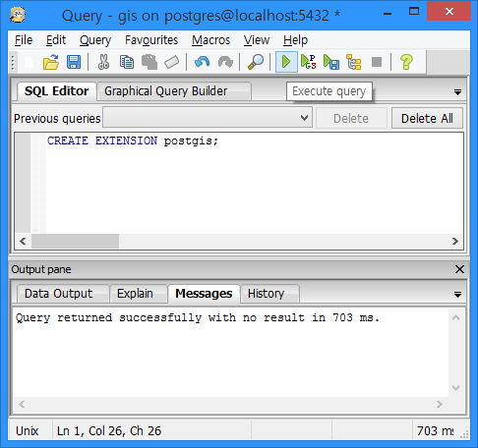The width and height of the screenshot is (478, 448).
Task: Close the Output pane
Action: [459, 269]
